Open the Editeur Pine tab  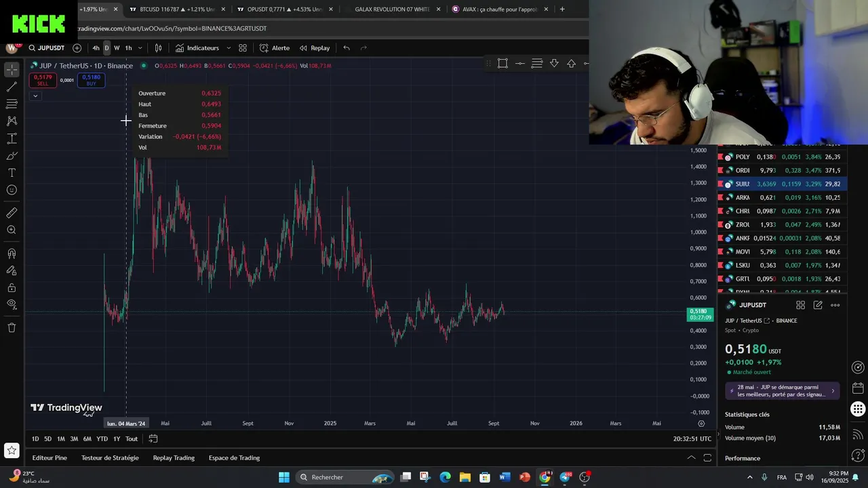coord(50,458)
